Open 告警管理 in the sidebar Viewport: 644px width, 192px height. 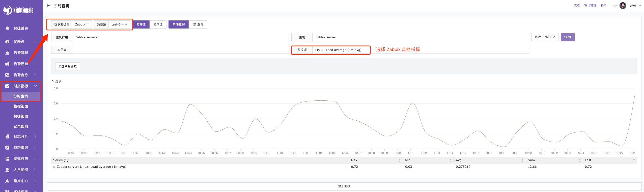point(21,53)
